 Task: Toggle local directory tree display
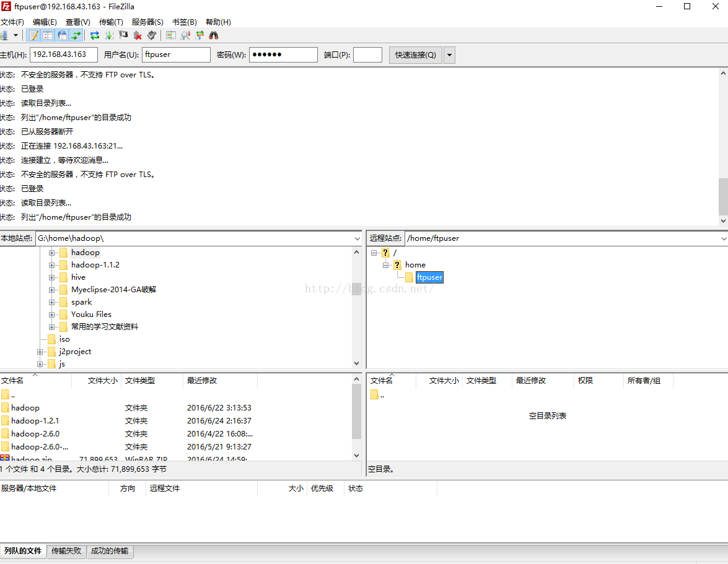[47, 35]
